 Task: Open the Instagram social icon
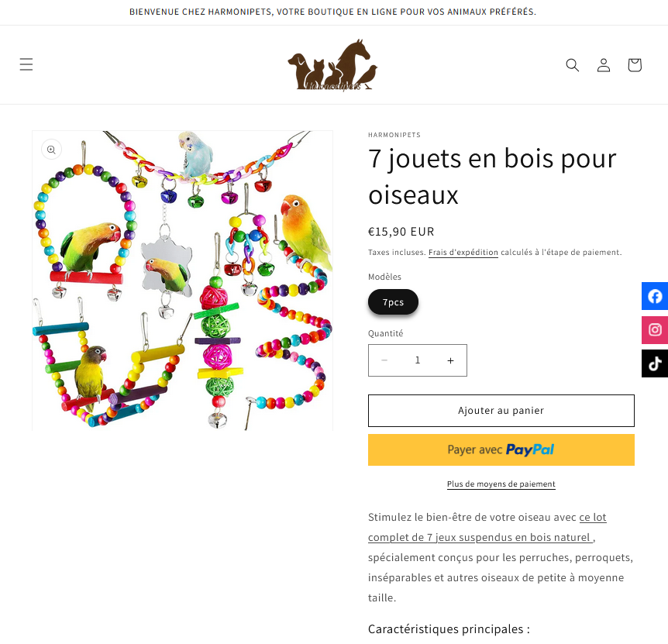655,329
